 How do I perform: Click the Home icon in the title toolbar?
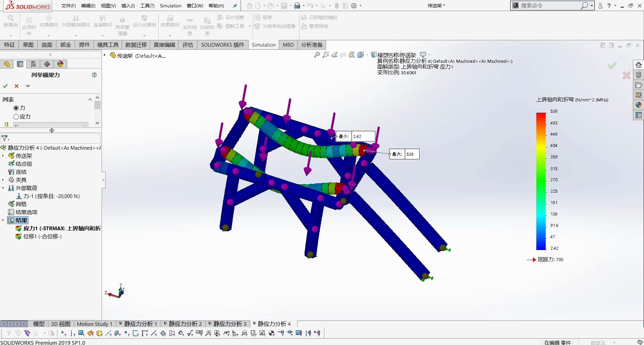pos(250,6)
